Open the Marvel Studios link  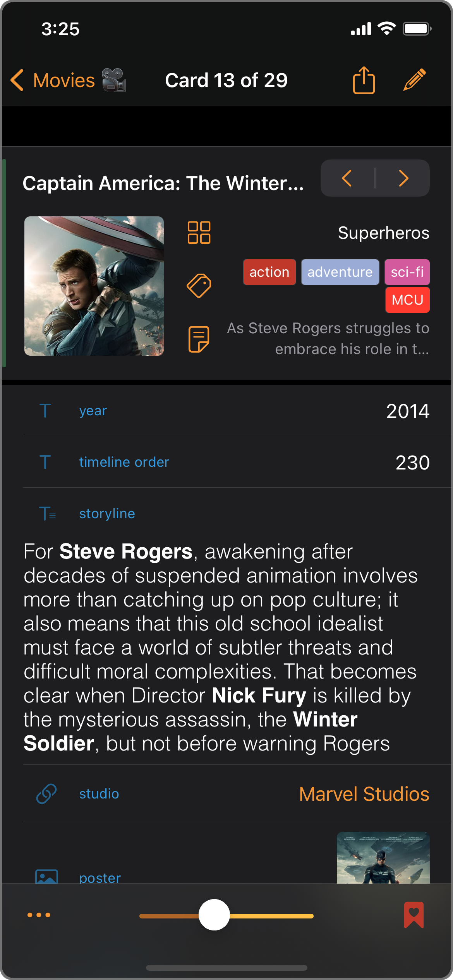[364, 794]
